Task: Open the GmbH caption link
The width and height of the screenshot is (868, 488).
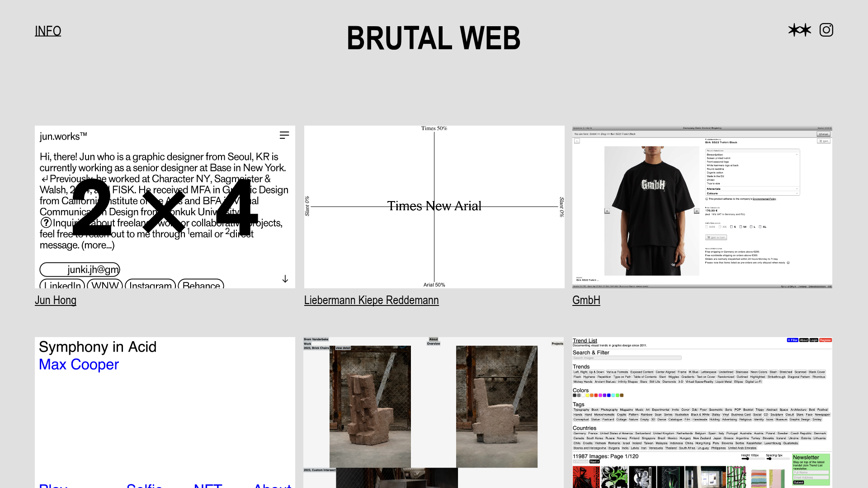Action: pos(586,300)
